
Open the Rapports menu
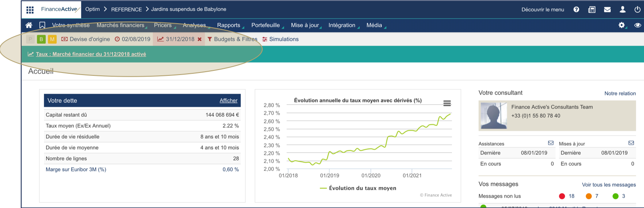click(x=229, y=25)
